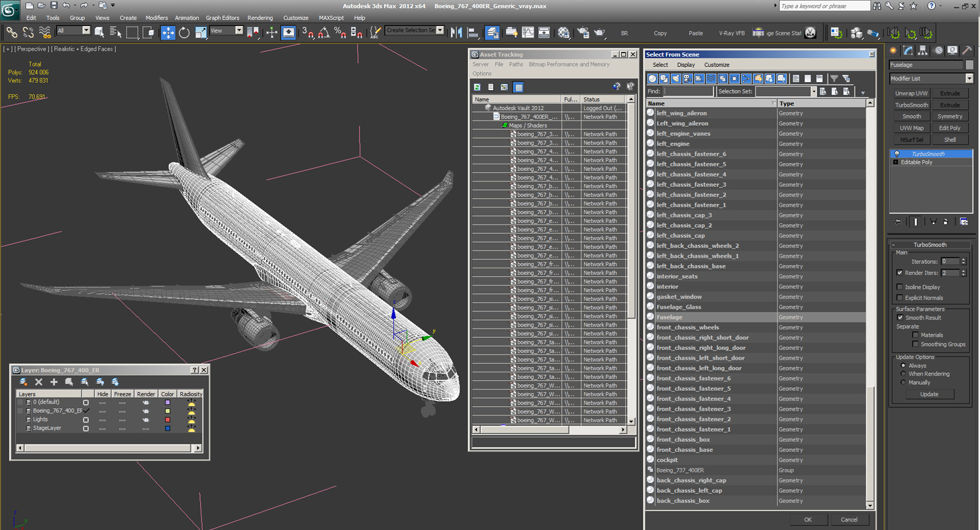Image resolution: width=980 pixels, height=530 pixels.
Task: Toggle Smooth Result checkbox
Action: 899,317
